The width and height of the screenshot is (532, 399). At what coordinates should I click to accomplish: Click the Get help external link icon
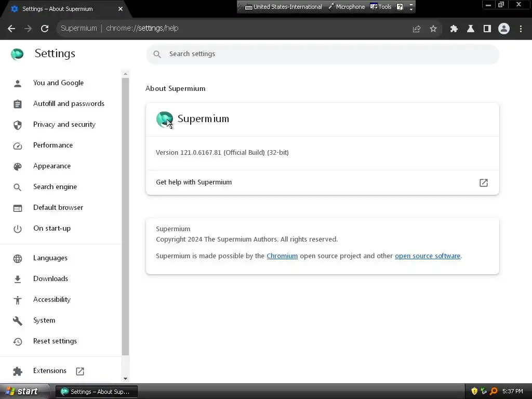pos(484,183)
